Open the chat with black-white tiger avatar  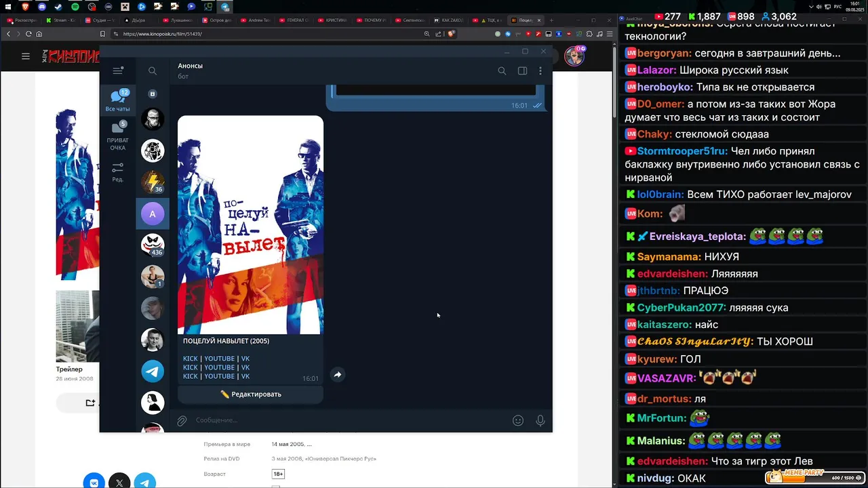click(x=153, y=150)
